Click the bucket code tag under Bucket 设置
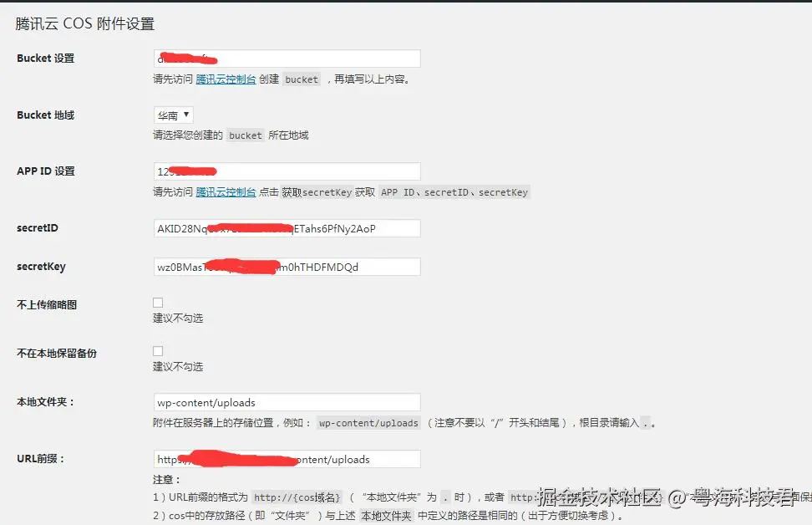 click(302, 79)
